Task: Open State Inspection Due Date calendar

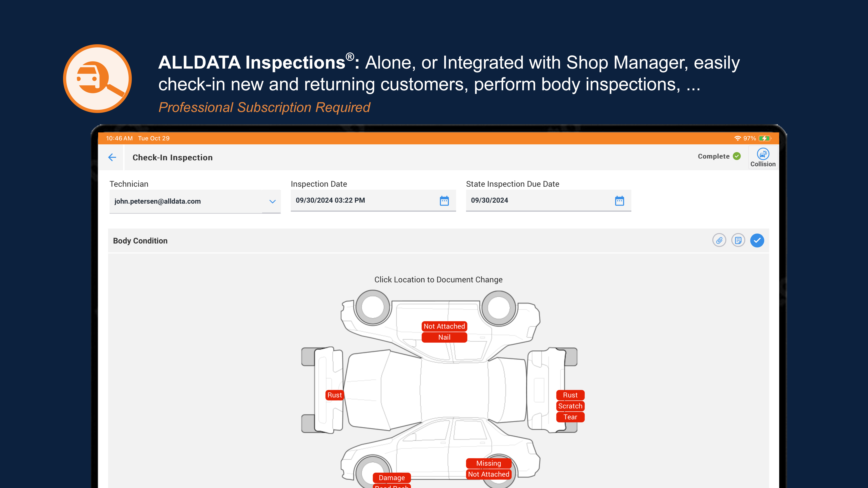Action: click(619, 201)
